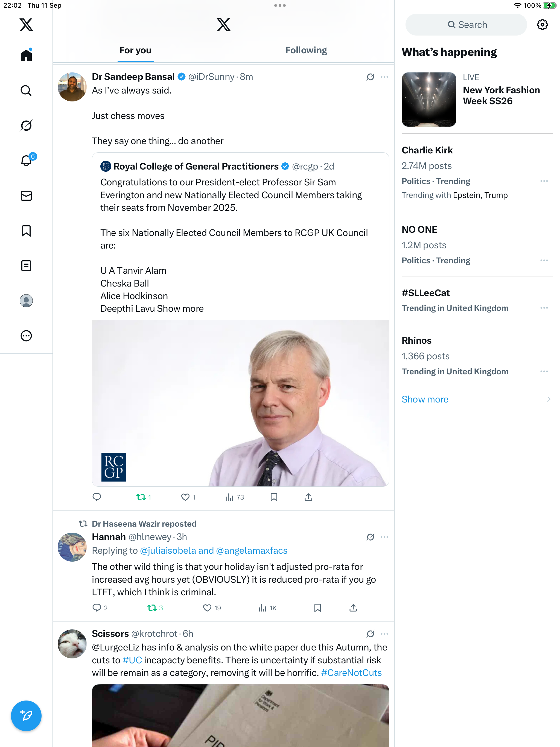Undo repost on Hannah's reply
The height and width of the screenshot is (747, 560).
pos(152,608)
